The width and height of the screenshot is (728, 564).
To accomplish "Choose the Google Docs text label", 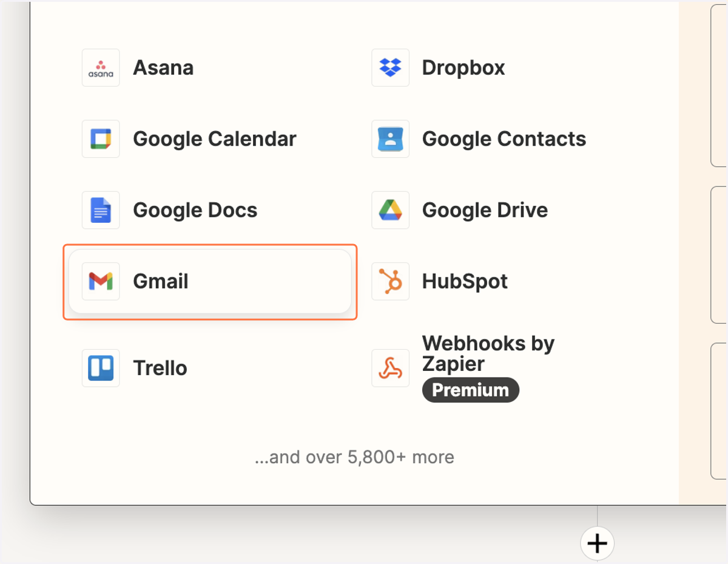I will tap(195, 210).
